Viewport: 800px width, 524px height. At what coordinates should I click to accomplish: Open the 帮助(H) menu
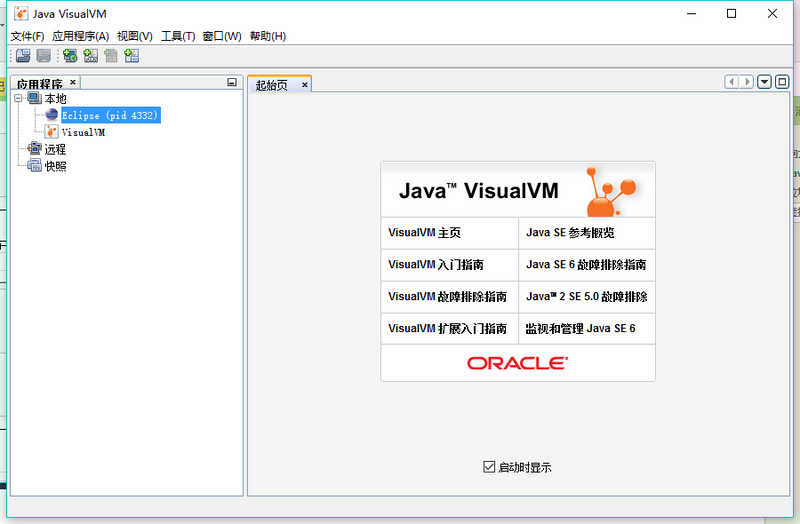[x=268, y=36]
